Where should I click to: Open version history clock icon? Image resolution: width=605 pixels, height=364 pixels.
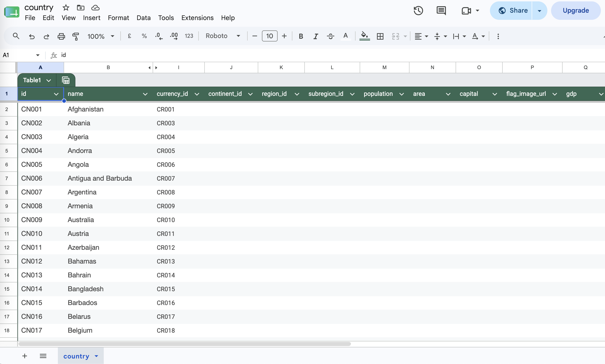[x=418, y=11]
